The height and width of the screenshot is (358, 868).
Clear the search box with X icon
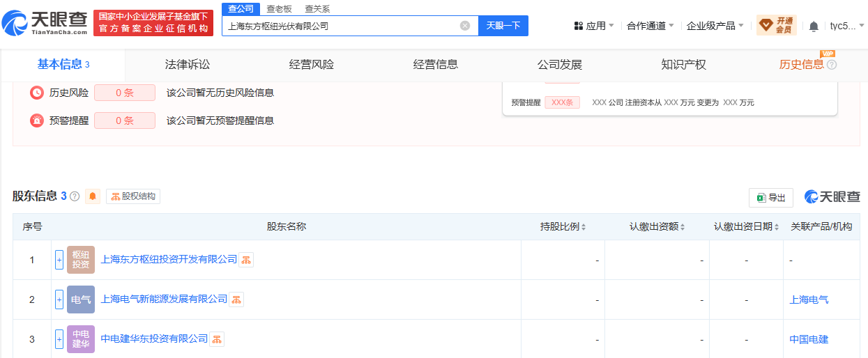[465, 26]
